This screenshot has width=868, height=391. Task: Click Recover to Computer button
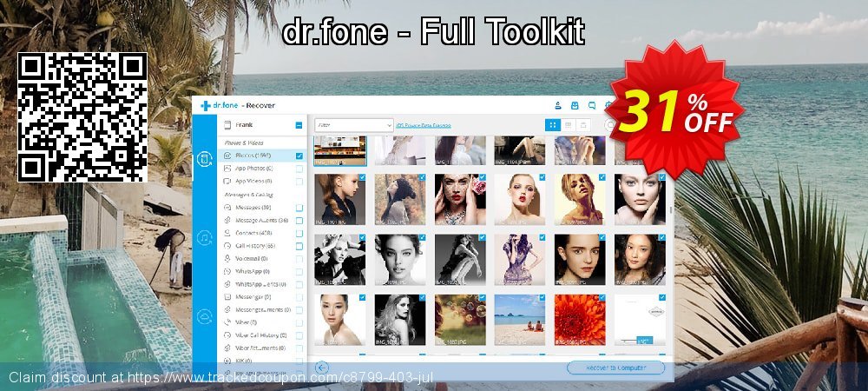click(x=615, y=368)
